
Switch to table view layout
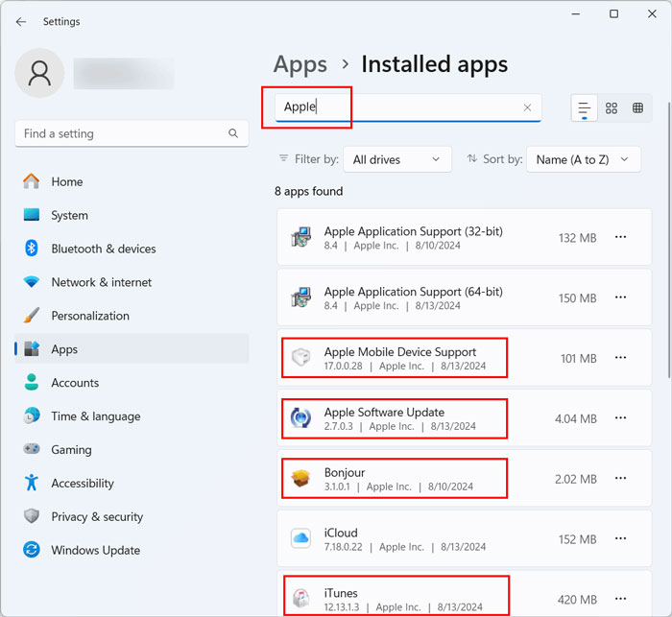coord(638,108)
